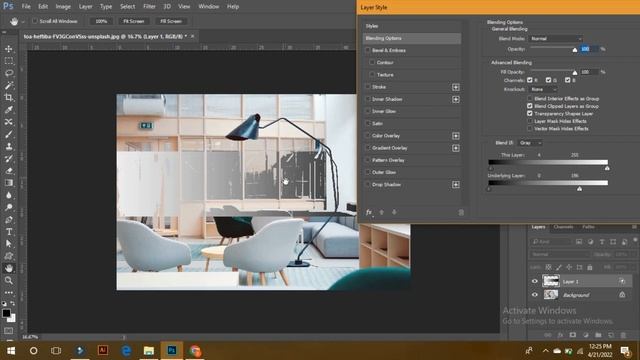Check Blend Interior Effects as Group
The image size is (640, 360).
[530, 98]
